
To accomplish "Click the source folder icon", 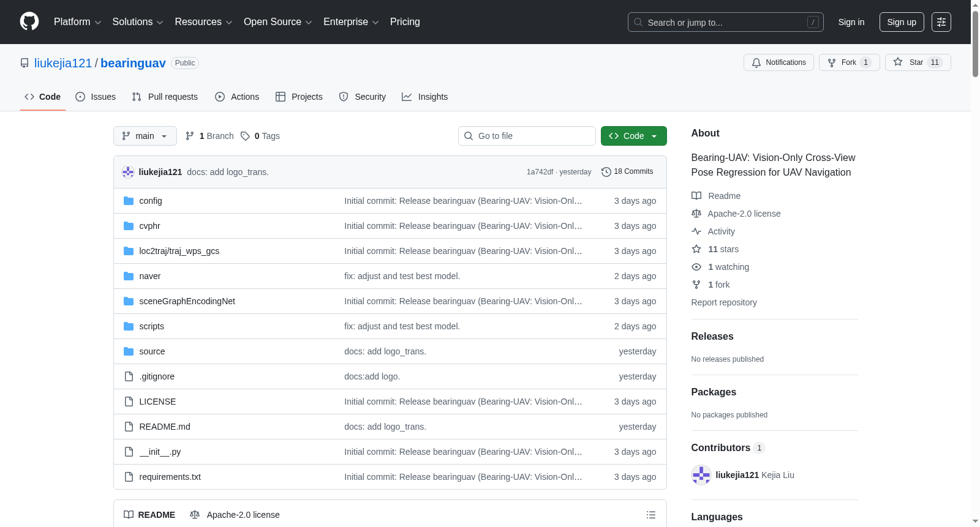I will 129,351.
